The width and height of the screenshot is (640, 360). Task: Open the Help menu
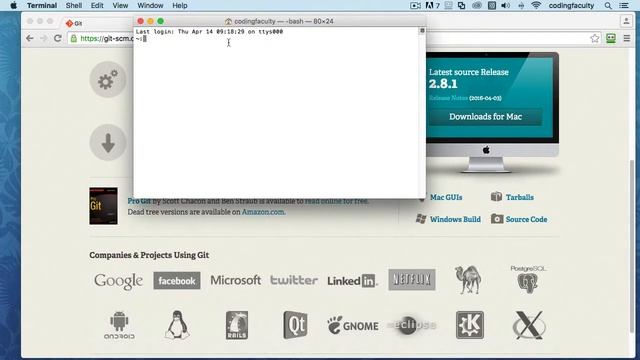(x=180, y=5)
